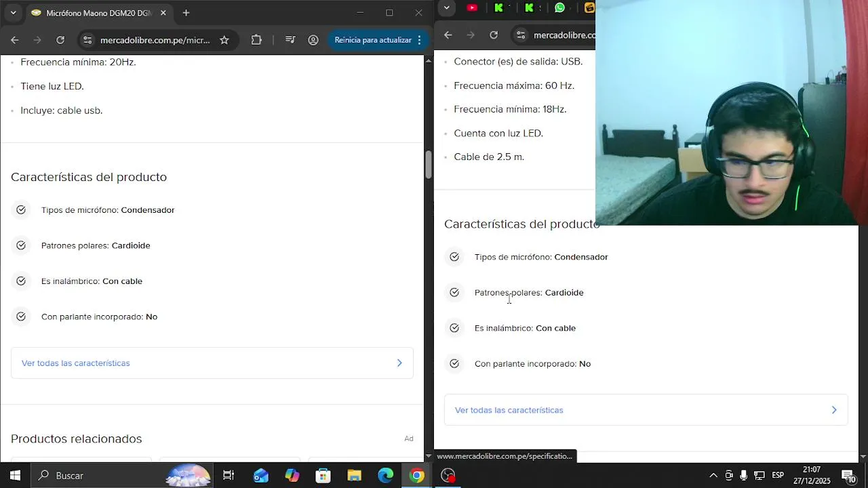
Task: Open the Chrome profile icon in left window
Action: [313, 40]
